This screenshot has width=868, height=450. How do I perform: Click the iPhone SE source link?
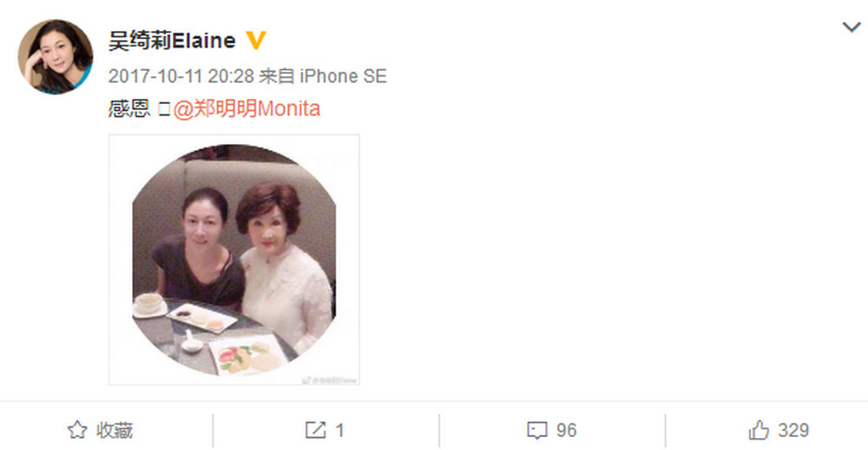(x=343, y=75)
